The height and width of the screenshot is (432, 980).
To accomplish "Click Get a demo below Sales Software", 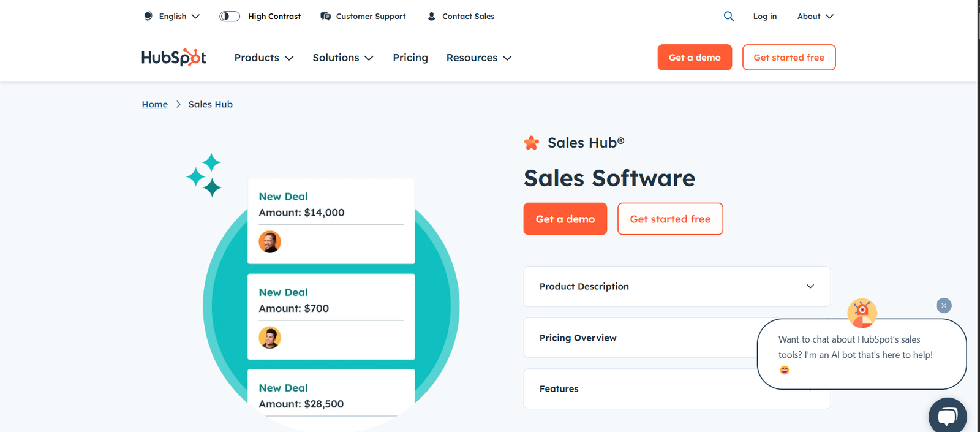I will tap(565, 219).
